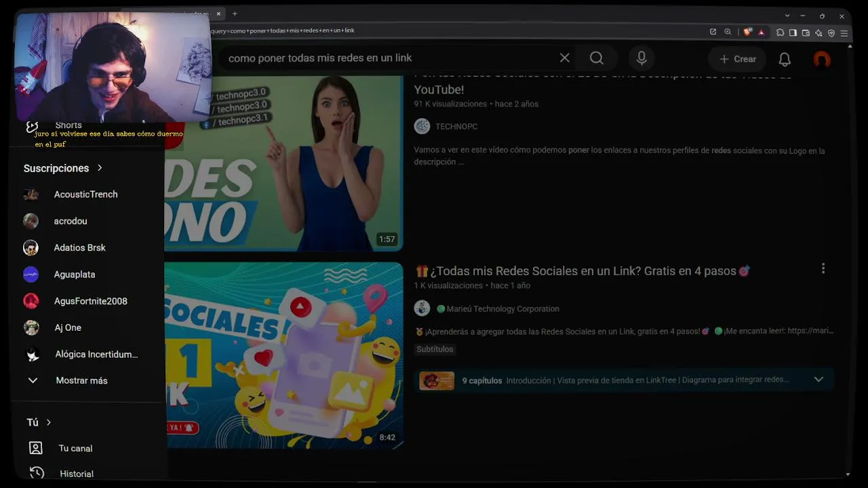Open the browser extensions puzzle icon
The height and width of the screenshot is (488, 868).
781,33
